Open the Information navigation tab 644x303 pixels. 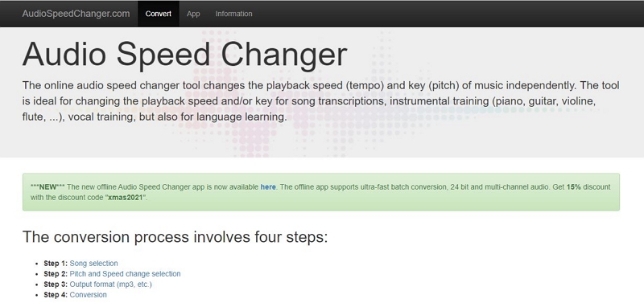(x=233, y=14)
